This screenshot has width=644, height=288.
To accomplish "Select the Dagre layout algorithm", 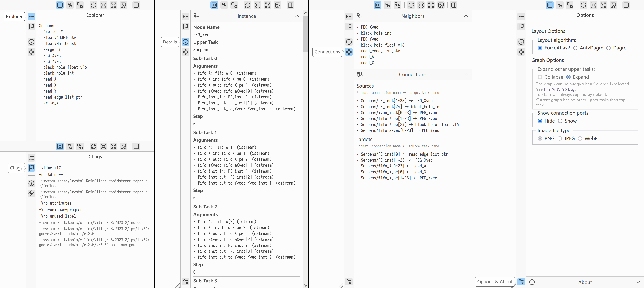I will tap(608, 48).
